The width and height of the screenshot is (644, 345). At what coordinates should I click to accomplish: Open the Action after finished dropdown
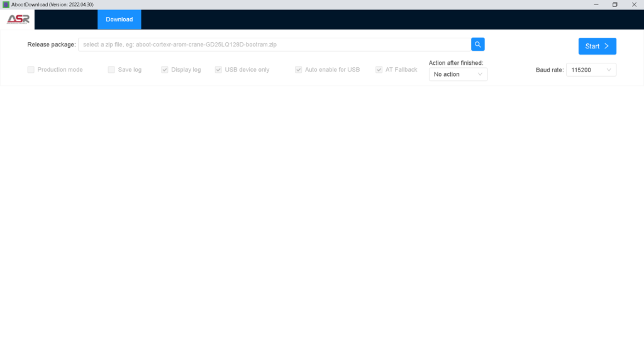pos(457,74)
